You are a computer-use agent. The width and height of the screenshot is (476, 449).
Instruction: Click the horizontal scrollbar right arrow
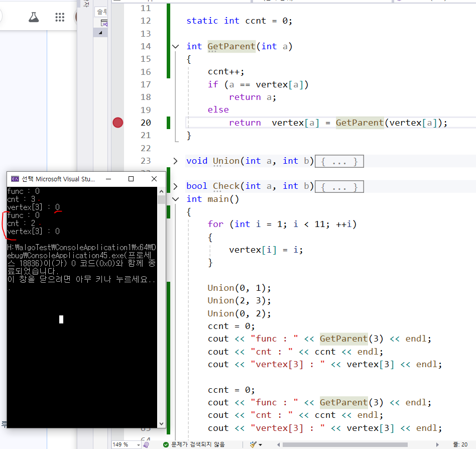coord(437,445)
